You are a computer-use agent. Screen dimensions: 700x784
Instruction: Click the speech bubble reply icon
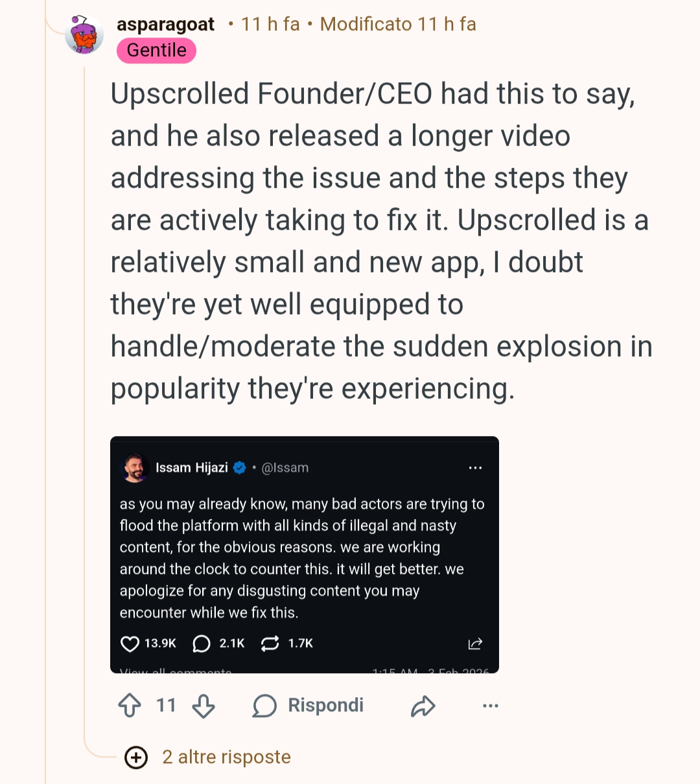click(x=264, y=706)
